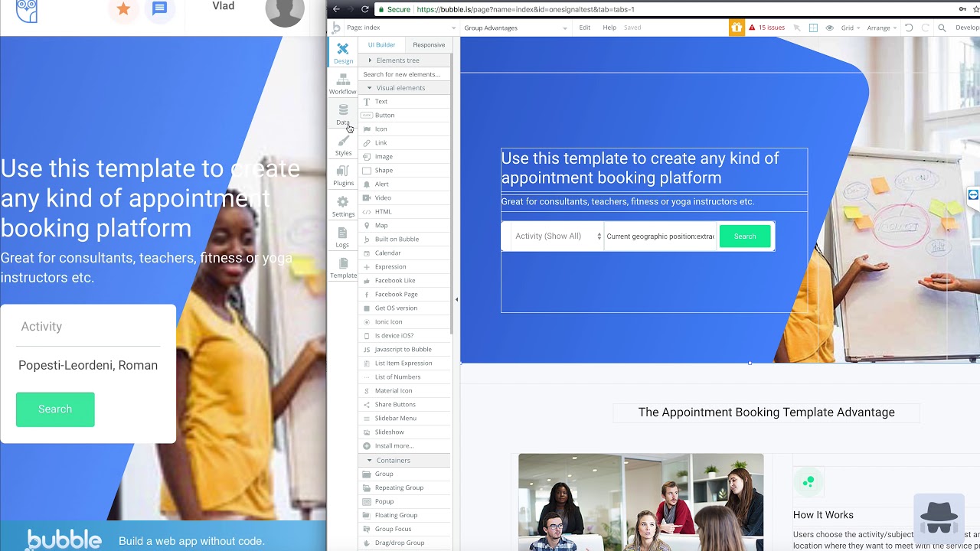Click the Search for new elements field

[x=405, y=74]
